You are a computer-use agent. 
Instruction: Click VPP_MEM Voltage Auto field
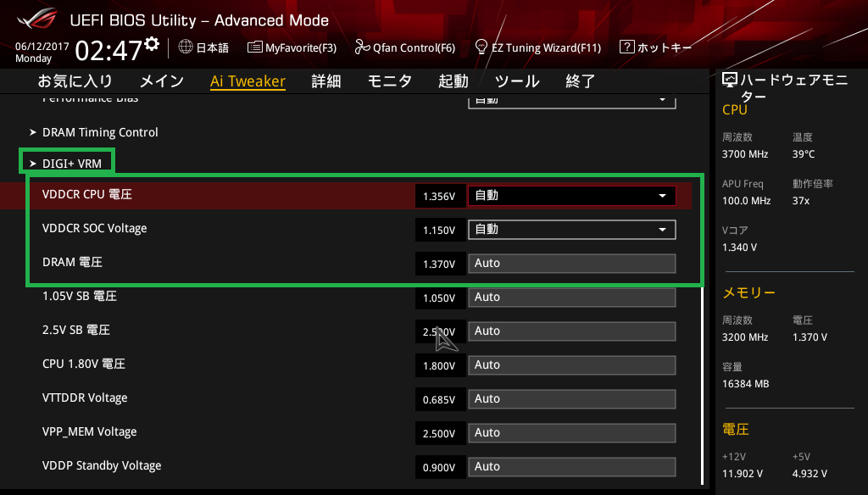572,433
